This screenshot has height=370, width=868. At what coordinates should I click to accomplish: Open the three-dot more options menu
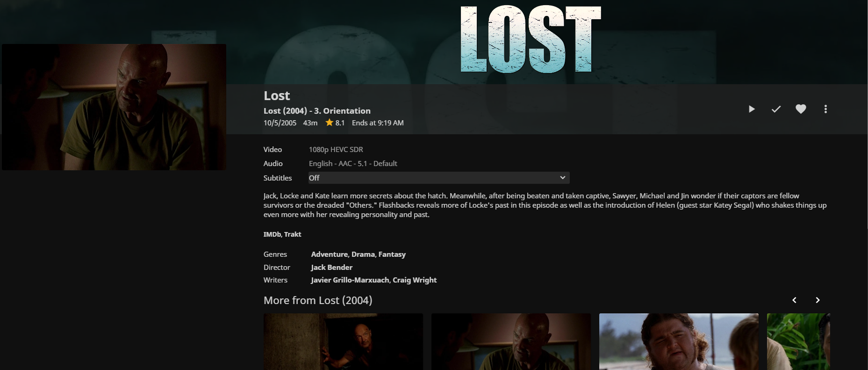click(x=825, y=109)
